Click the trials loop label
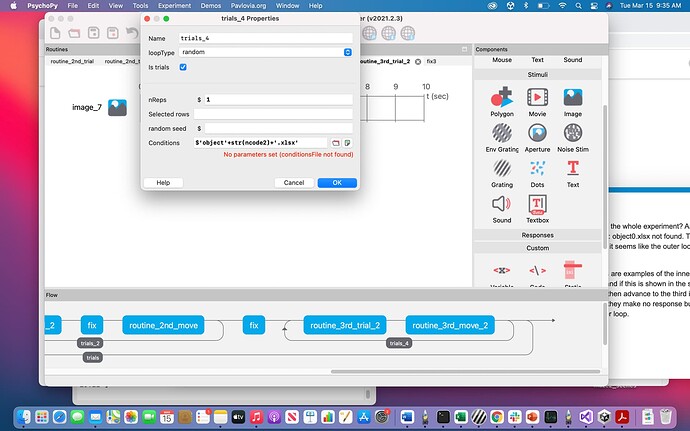This screenshot has width=690, height=431. [93, 357]
